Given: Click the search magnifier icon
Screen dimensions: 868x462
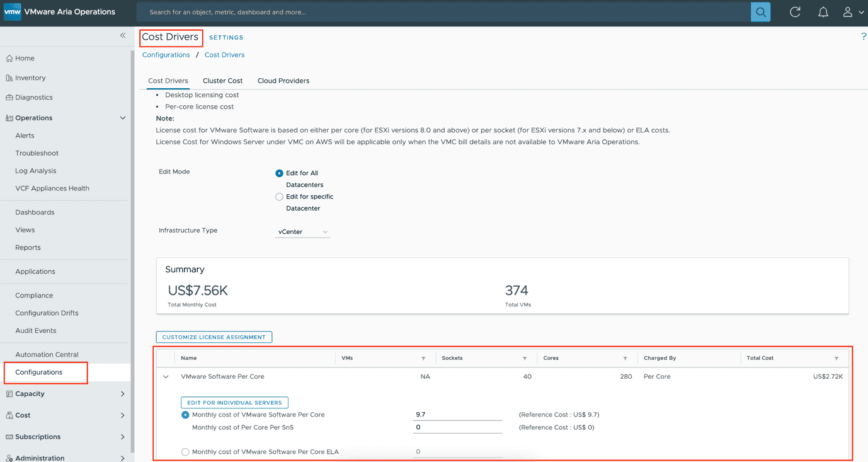Looking at the screenshot, I should coord(760,12).
